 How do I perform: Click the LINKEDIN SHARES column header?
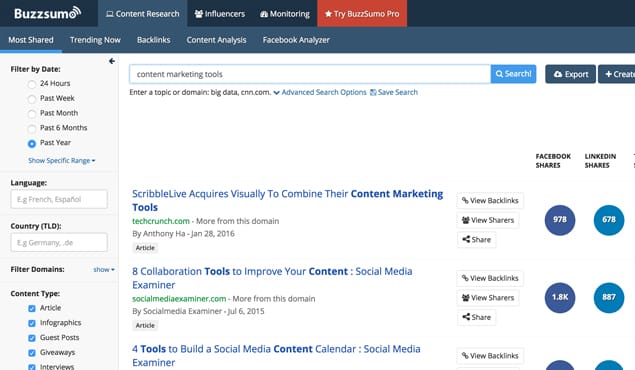point(600,161)
